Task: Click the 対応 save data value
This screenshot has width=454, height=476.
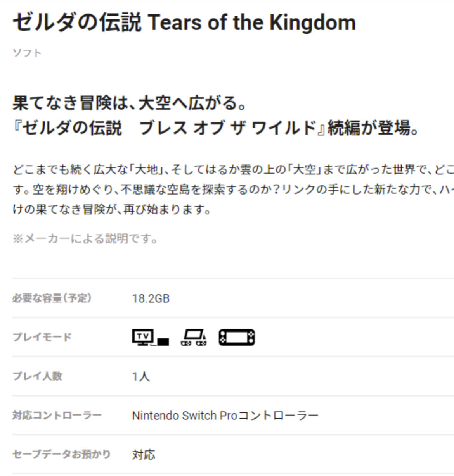Action: click(144, 454)
